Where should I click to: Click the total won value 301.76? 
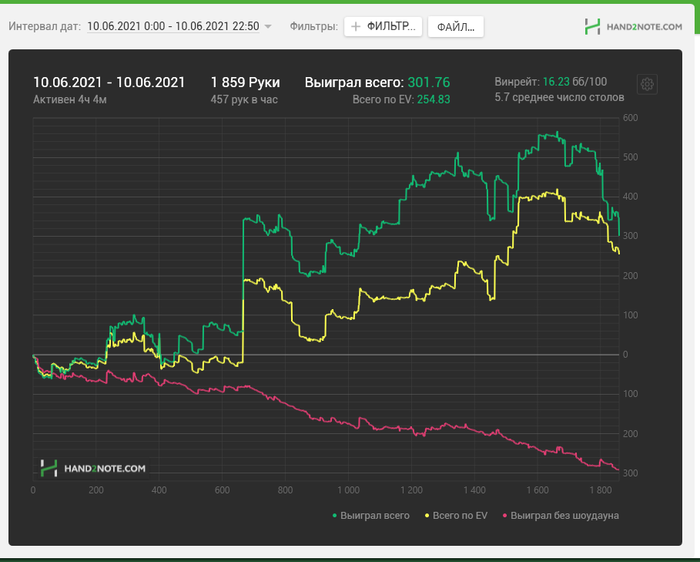tap(429, 83)
